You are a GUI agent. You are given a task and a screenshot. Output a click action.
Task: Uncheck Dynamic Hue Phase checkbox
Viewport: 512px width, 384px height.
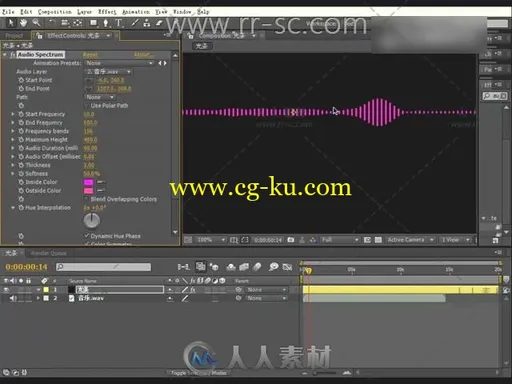click(87, 236)
